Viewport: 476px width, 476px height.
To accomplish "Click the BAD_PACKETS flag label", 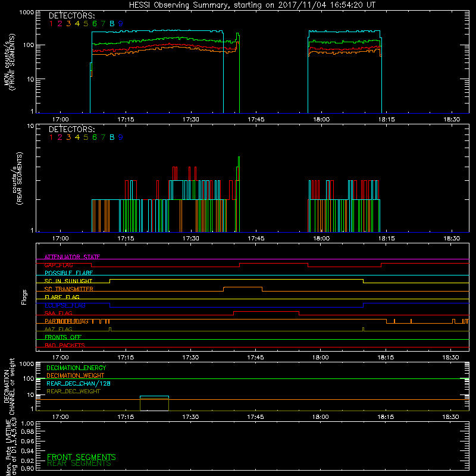I will pyautogui.click(x=65, y=346).
